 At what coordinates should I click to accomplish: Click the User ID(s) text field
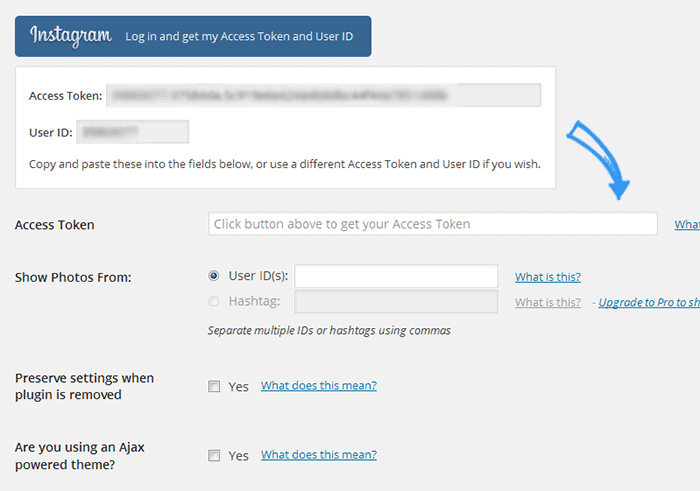pyautogui.click(x=396, y=276)
